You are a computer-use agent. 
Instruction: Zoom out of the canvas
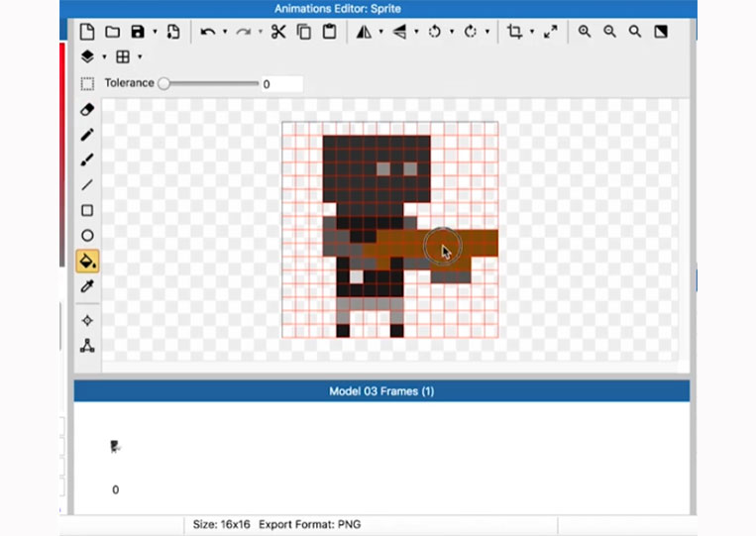tap(610, 32)
